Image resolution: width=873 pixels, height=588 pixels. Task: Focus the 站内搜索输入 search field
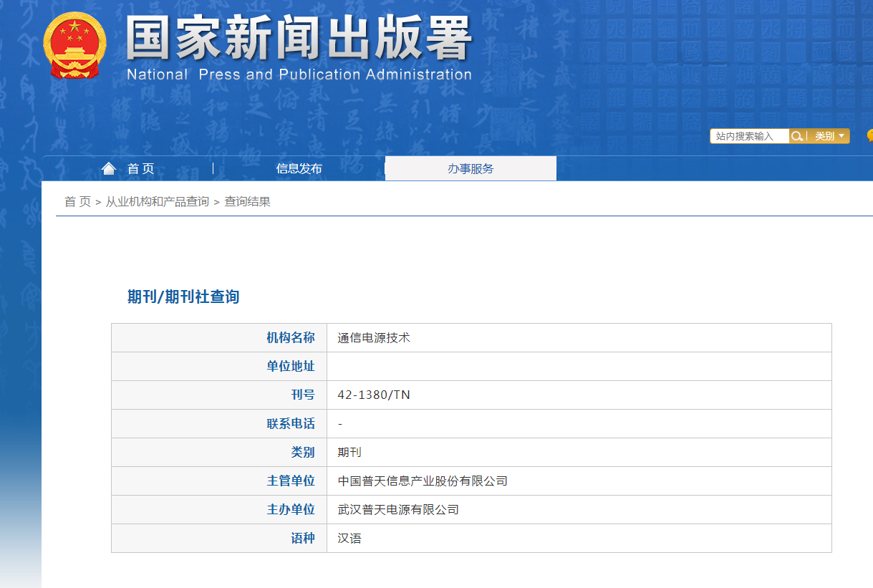[x=748, y=136]
